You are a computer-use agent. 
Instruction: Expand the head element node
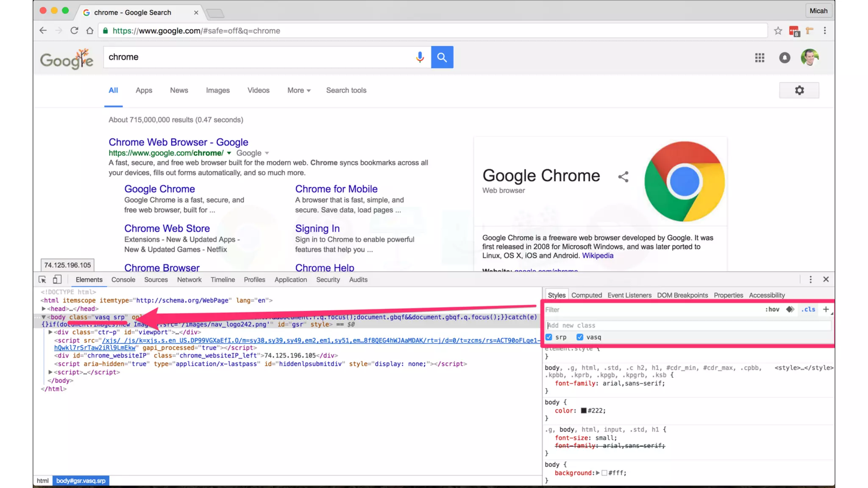(44, 309)
